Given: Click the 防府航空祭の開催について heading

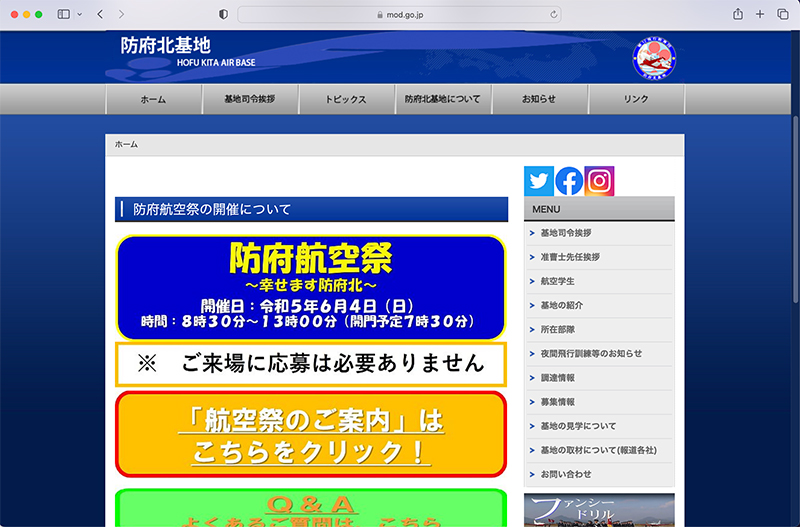Looking at the screenshot, I should pos(311,209).
